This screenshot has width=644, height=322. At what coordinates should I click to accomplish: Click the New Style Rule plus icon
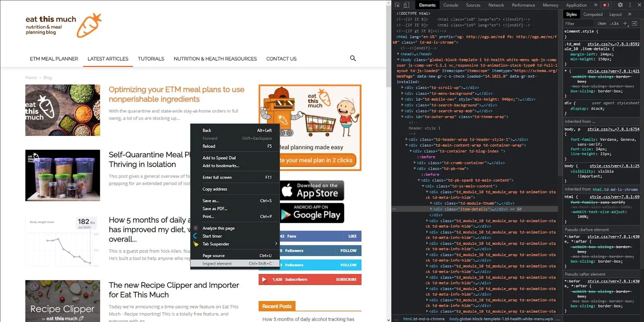coord(625,23)
